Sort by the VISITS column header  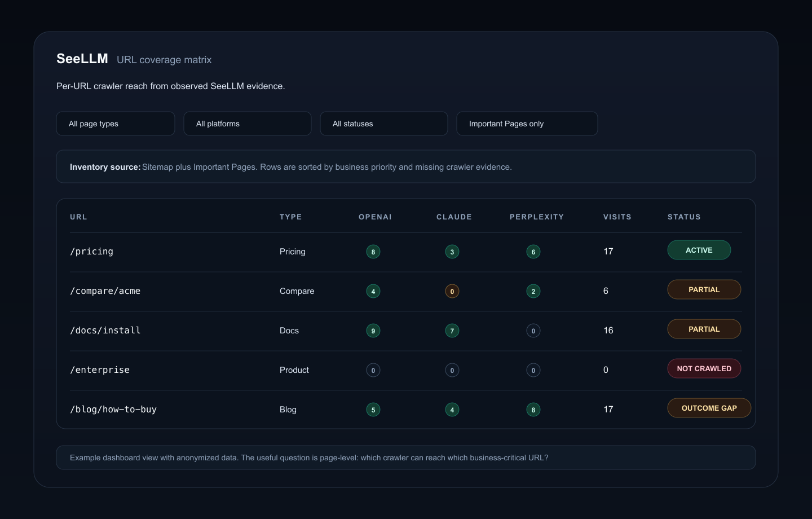617,217
